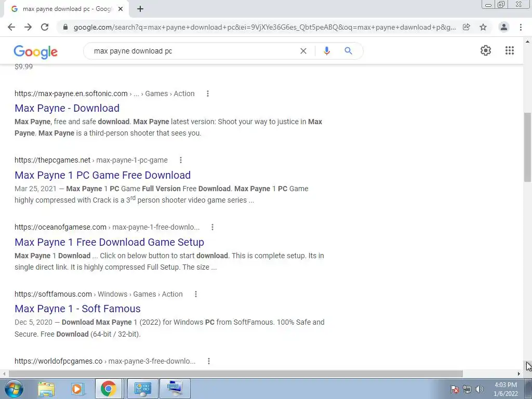
Task: Close the max payne download tab
Action: point(121,9)
